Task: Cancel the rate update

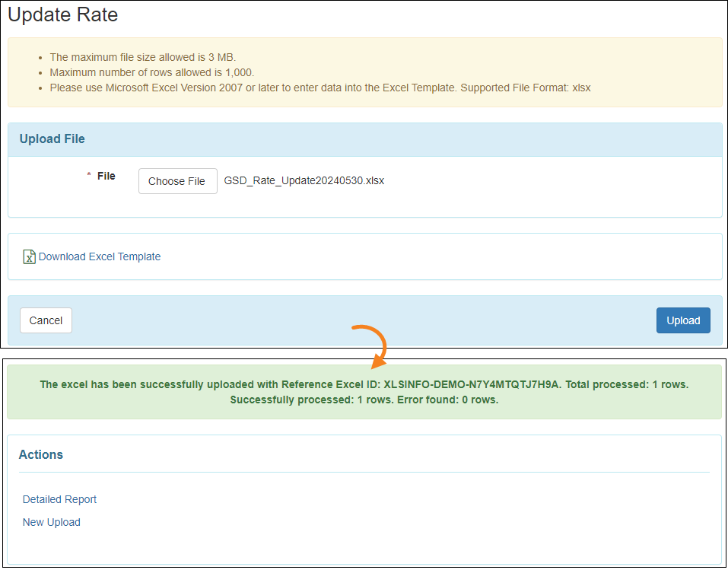Action: (46, 320)
